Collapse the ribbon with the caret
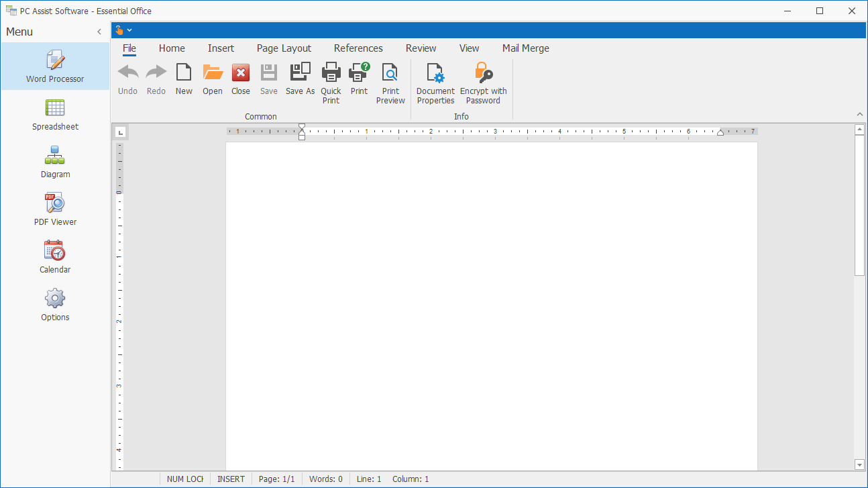This screenshot has height=488, width=868. tap(860, 114)
